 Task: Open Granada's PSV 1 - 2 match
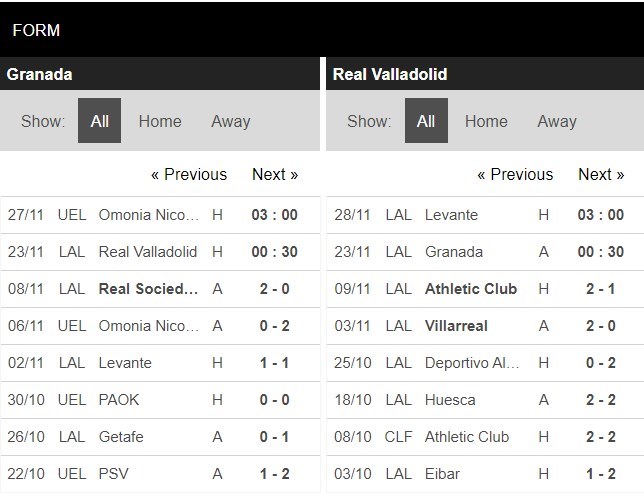click(274, 474)
